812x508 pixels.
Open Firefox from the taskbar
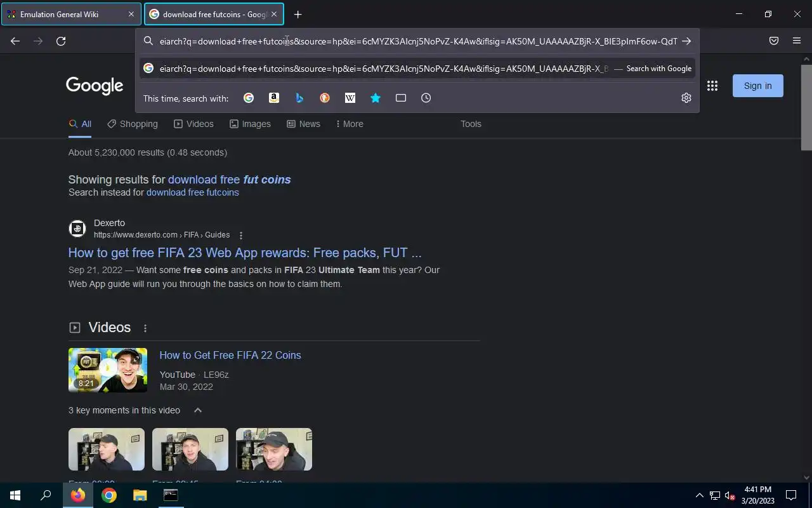pyautogui.click(x=78, y=495)
